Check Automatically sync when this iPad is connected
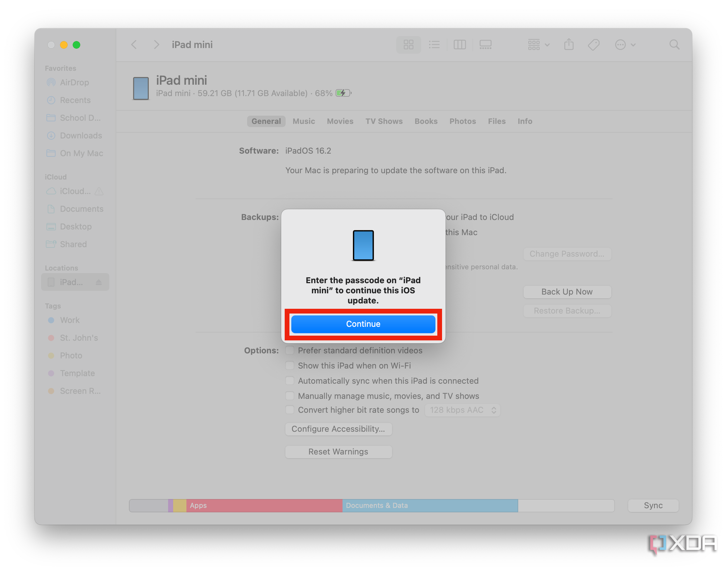 (x=290, y=380)
